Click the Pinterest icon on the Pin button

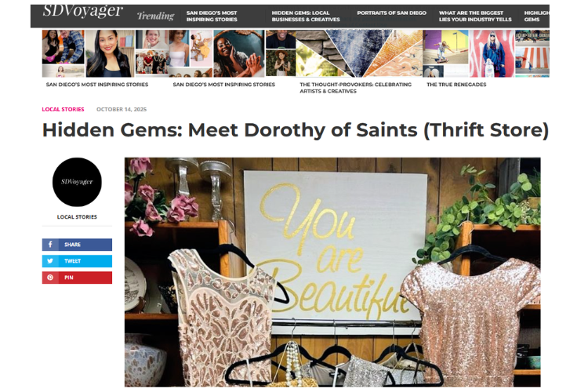point(50,278)
